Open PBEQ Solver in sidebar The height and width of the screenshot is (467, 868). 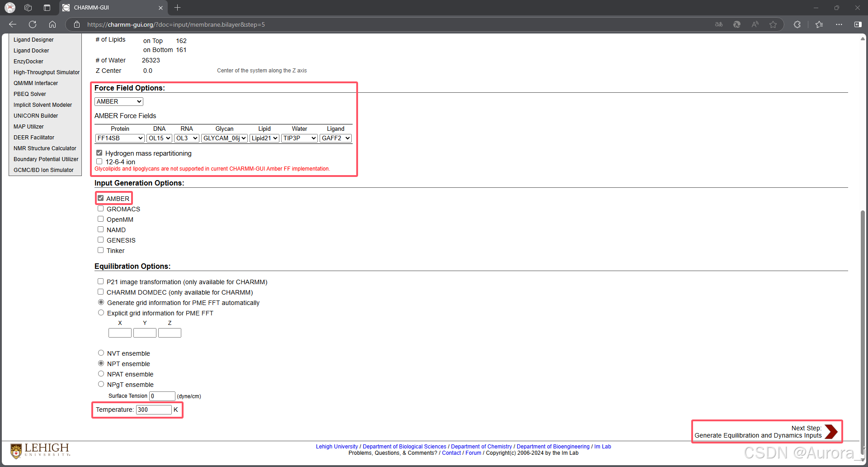pos(30,94)
